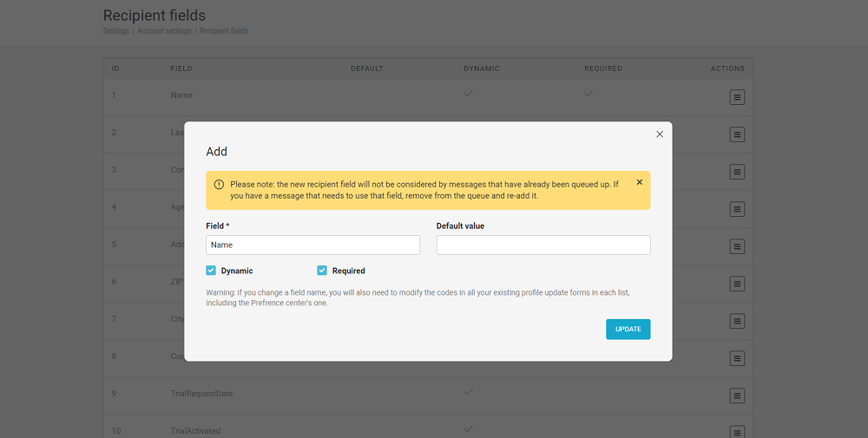The height and width of the screenshot is (438, 868).
Task: Click the Field column header
Action: point(181,69)
